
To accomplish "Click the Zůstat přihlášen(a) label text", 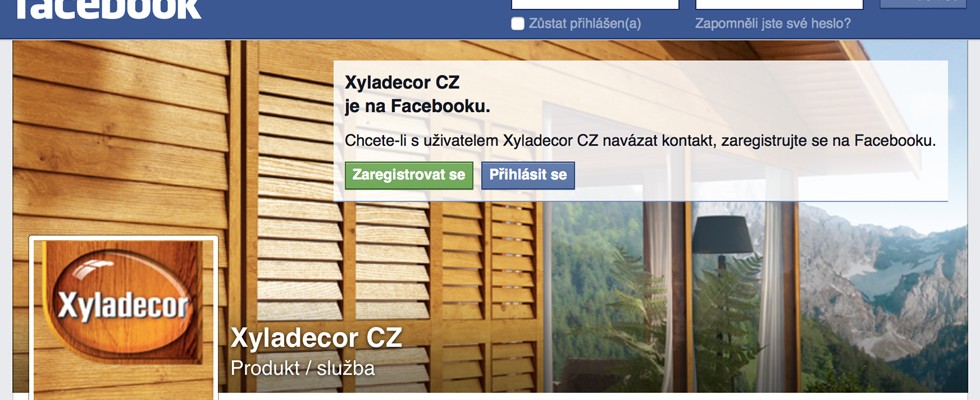I will tap(585, 24).
